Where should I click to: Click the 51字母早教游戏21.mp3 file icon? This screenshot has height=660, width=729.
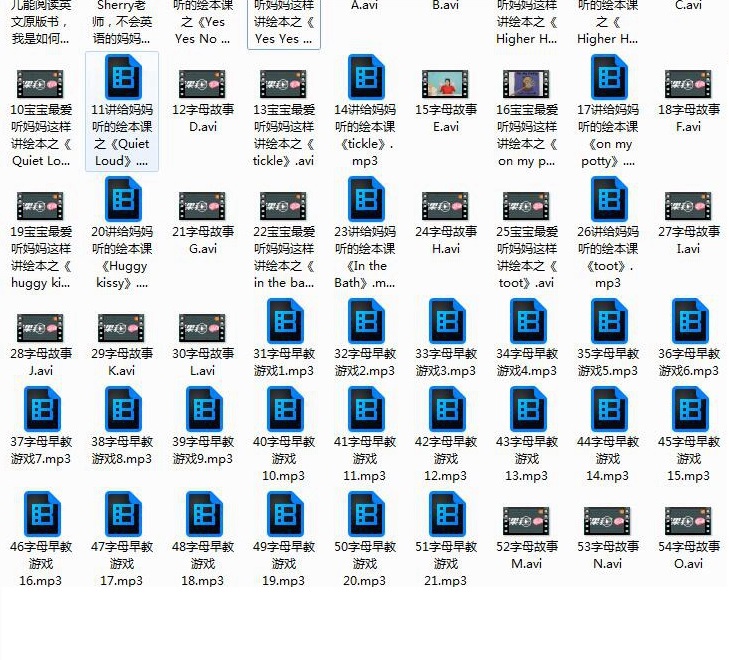(447, 515)
